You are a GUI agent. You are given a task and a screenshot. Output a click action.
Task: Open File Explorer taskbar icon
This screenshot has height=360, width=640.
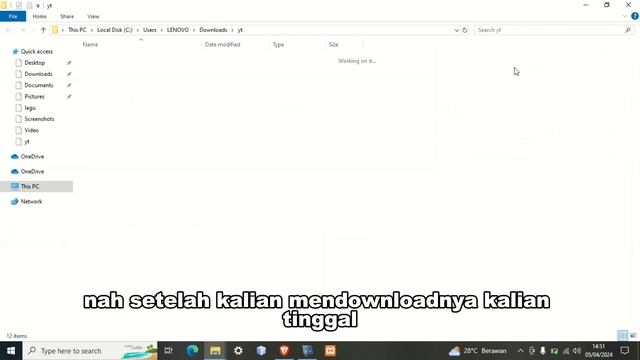[x=215, y=351]
